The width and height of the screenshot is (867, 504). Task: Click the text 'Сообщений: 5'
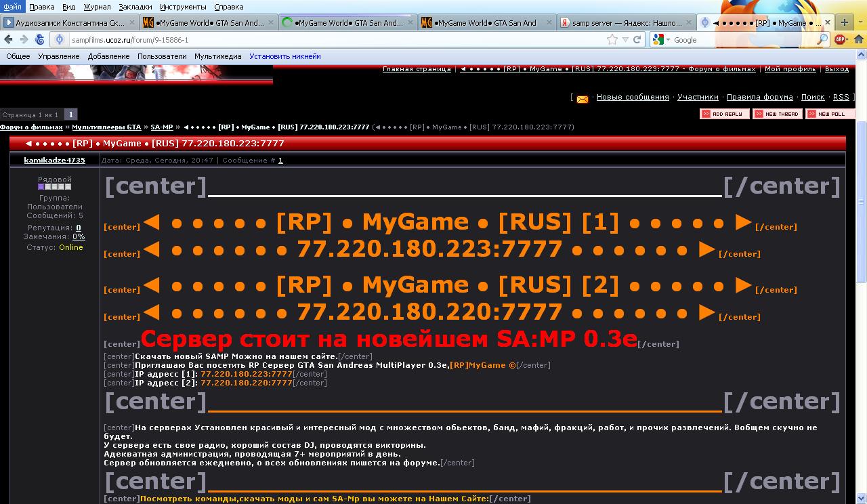click(x=54, y=216)
